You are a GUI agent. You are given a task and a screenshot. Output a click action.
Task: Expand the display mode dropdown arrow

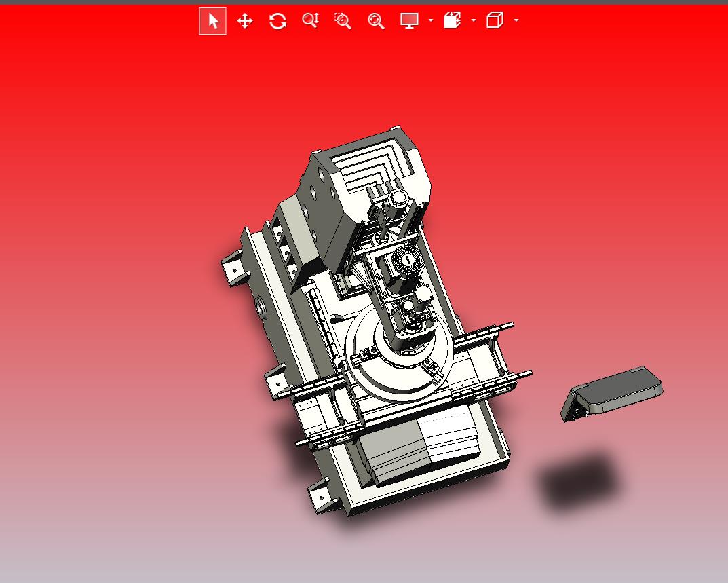[x=431, y=21]
